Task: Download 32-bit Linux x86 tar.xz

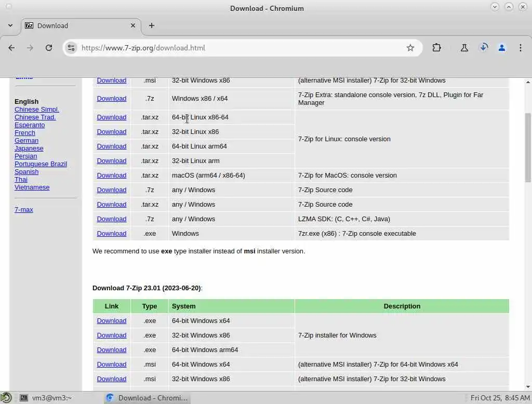Action: coord(112,131)
